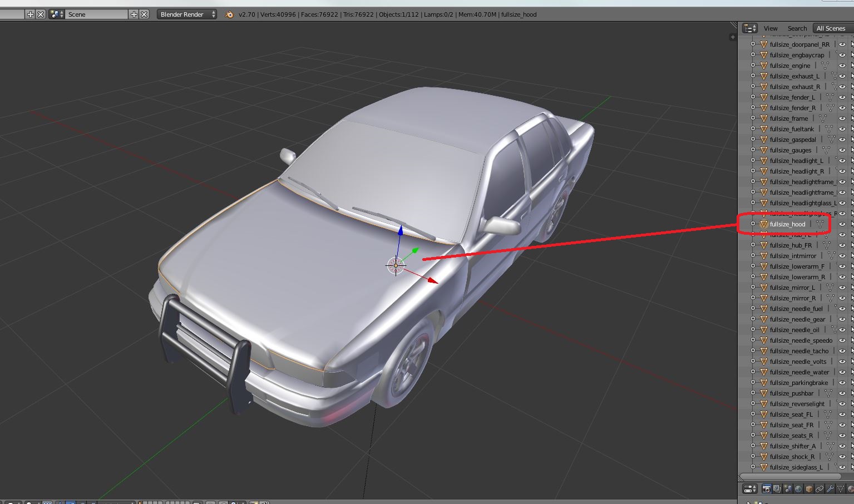Expand the fullsize_parkingbrake tree entry

pyautogui.click(x=753, y=383)
